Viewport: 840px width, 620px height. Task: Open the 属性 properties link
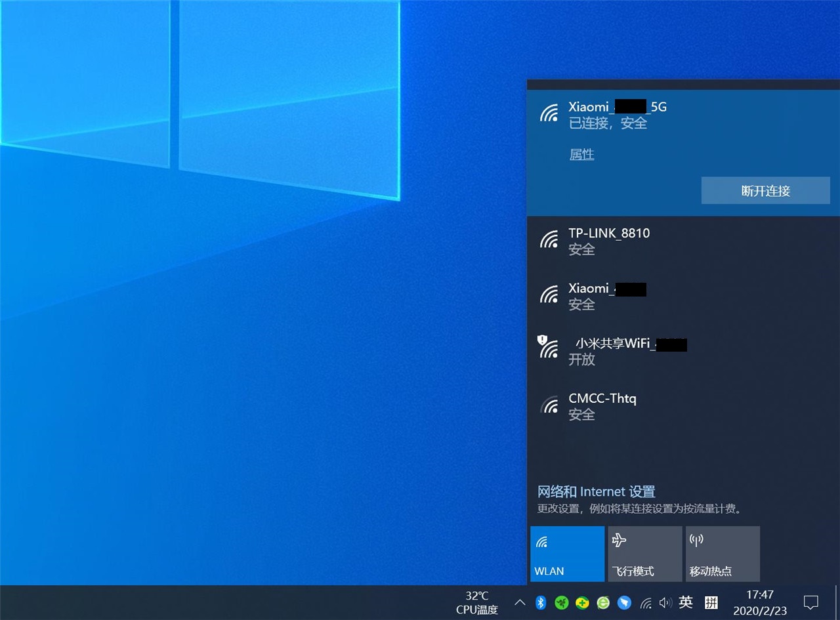[x=581, y=155]
